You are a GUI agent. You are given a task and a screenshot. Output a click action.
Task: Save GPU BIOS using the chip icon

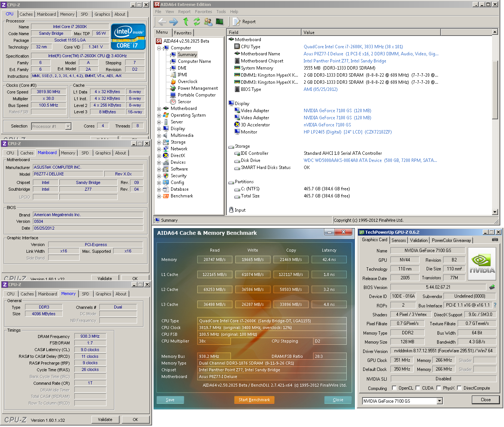tap(492, 287)
